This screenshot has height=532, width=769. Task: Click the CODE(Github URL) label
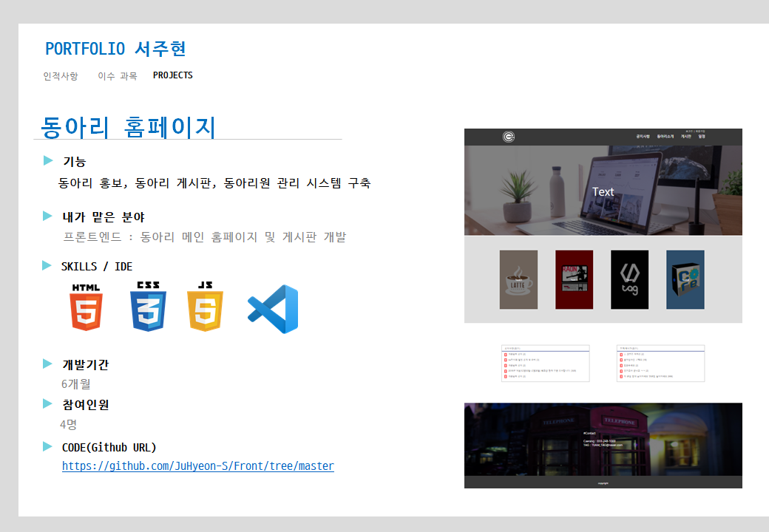point(109,447)
